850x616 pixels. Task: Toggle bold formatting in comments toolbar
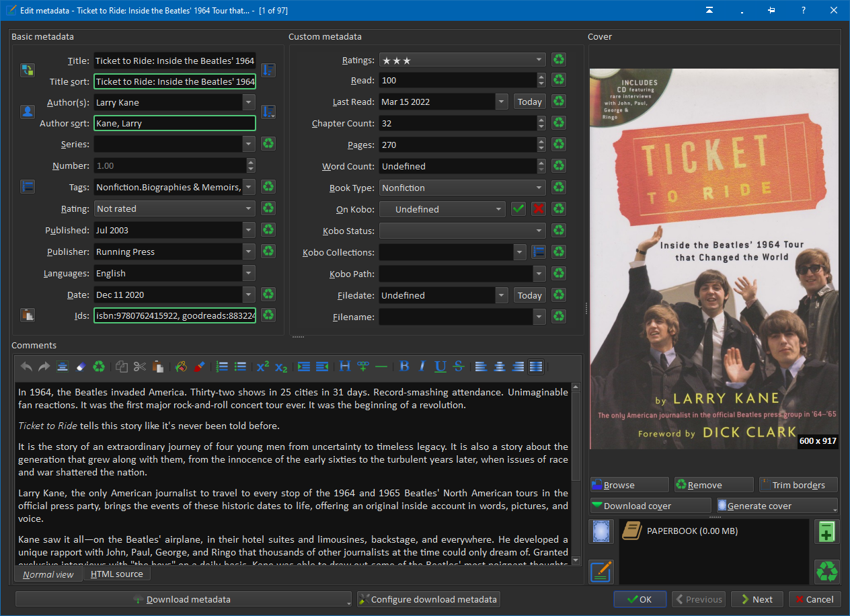404,367
